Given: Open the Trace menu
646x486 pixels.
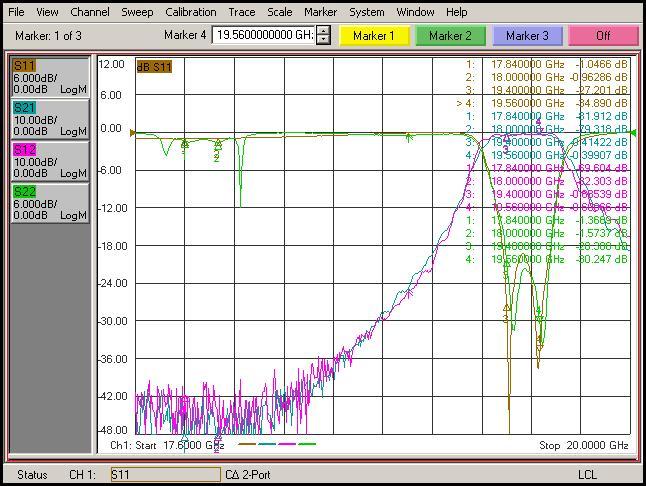Looking at the screenshot, I should pyautogui.click(x=242, y=12).
